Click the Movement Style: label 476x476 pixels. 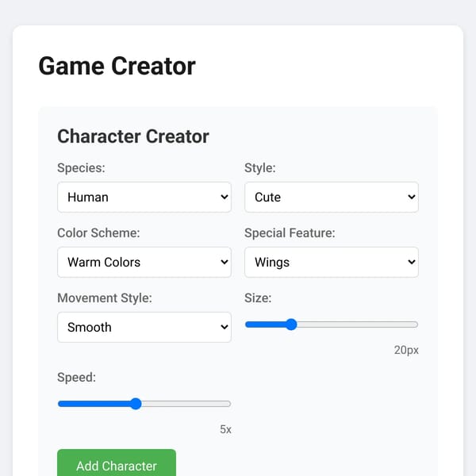(x=105, y=297)
